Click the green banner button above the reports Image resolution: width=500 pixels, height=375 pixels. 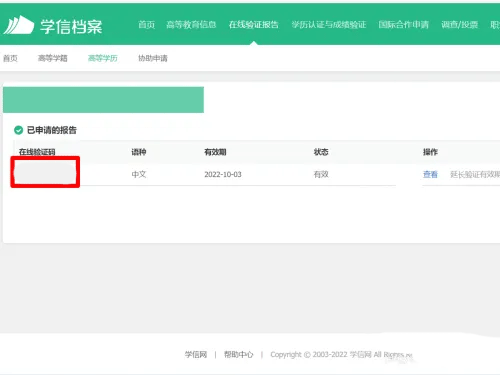pos(103,100)
